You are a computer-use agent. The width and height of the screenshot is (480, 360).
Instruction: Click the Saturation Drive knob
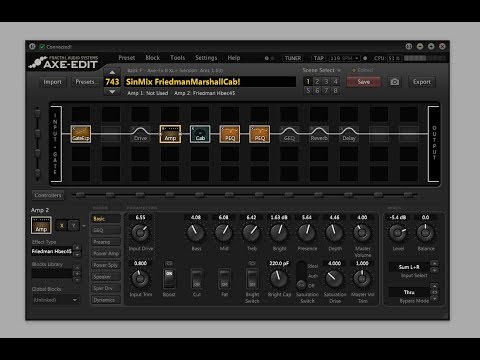(334, 279)
